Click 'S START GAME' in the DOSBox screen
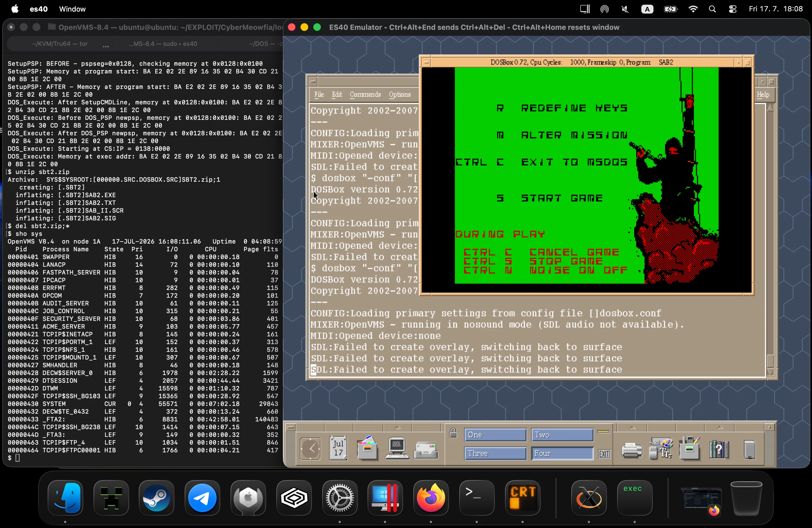 click(549, 198)
